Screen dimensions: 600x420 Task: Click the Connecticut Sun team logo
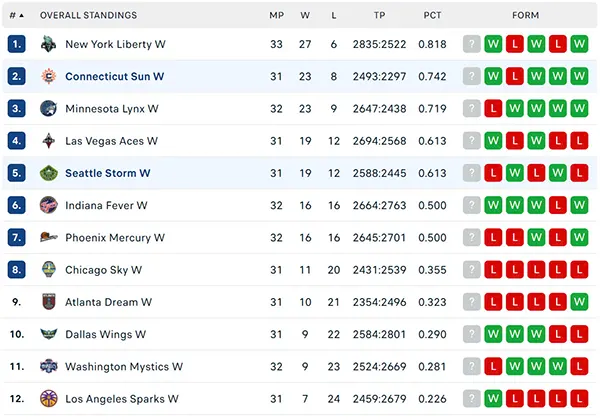[x=49, y=76]
